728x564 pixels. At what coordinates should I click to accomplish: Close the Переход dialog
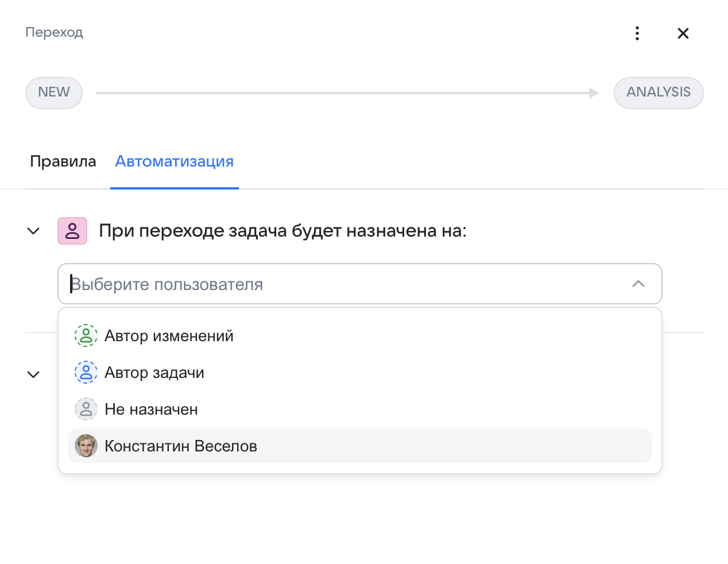click(x=683, y=33)
